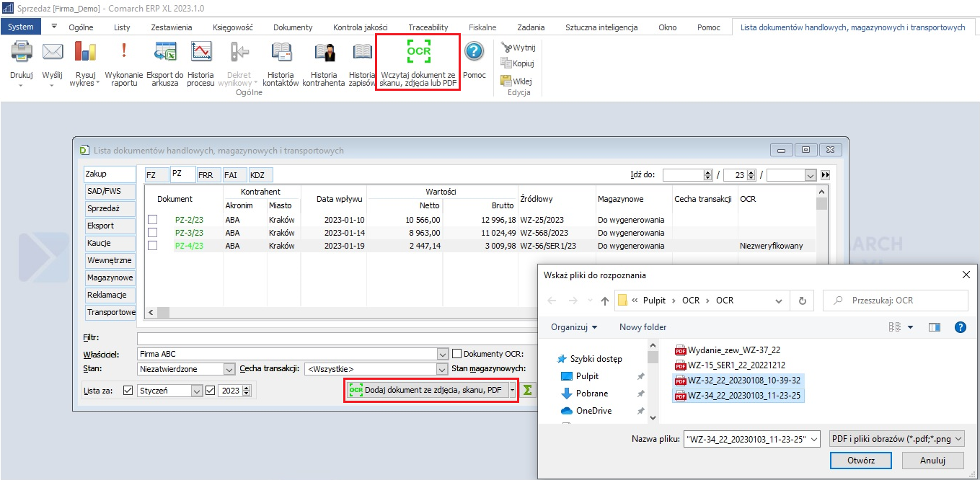Open the Sztuczna inteligencja tab
980x480 pixels.
coord(601,27)
